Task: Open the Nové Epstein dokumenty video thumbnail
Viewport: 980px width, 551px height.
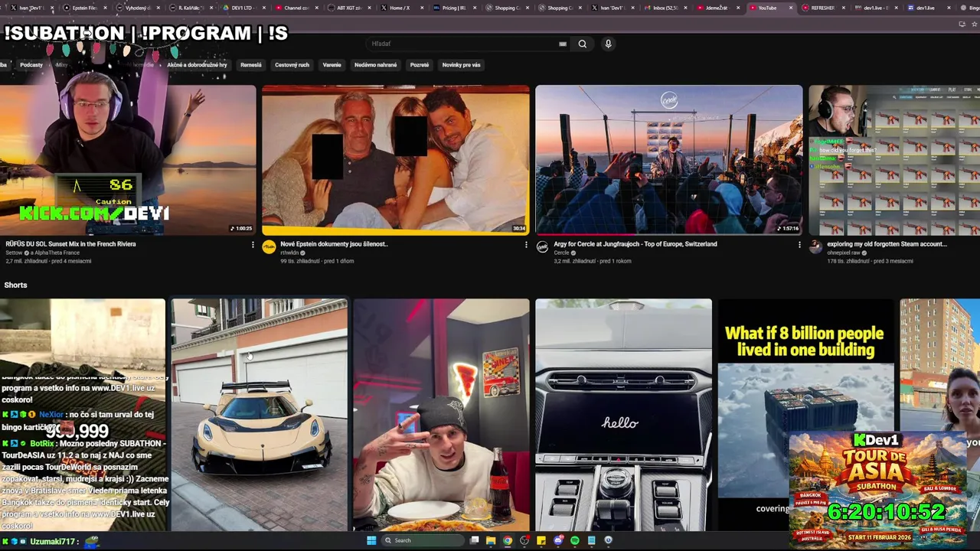Action: click(395, 159)
